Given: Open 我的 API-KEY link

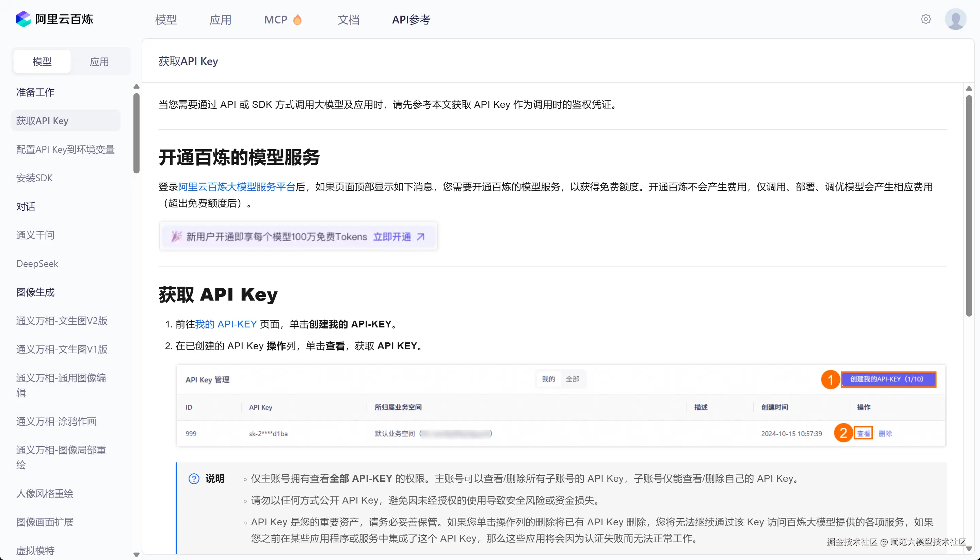Looking at the screenshot, I should [226, 324].
